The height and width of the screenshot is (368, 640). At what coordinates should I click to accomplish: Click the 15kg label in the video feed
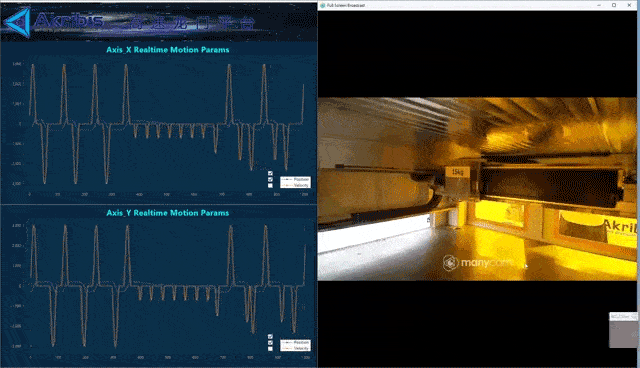pyautogui.click(x=457, y=172)
